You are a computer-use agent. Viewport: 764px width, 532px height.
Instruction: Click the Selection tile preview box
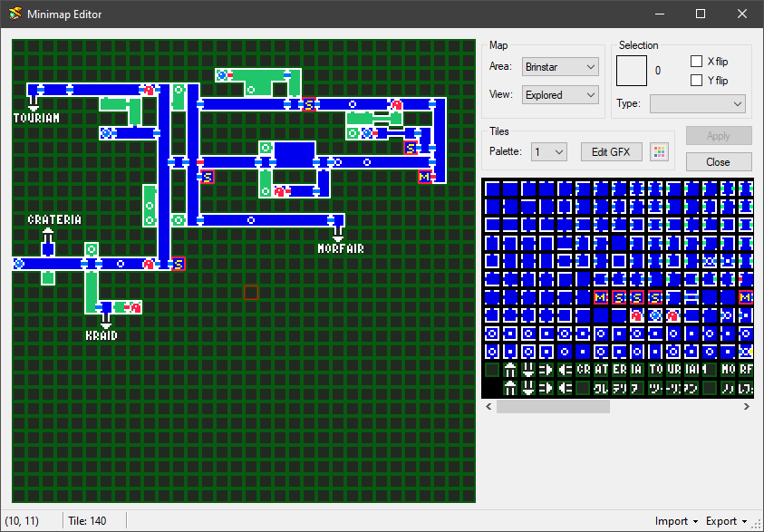pyautogui.click(x=632, y=71)
